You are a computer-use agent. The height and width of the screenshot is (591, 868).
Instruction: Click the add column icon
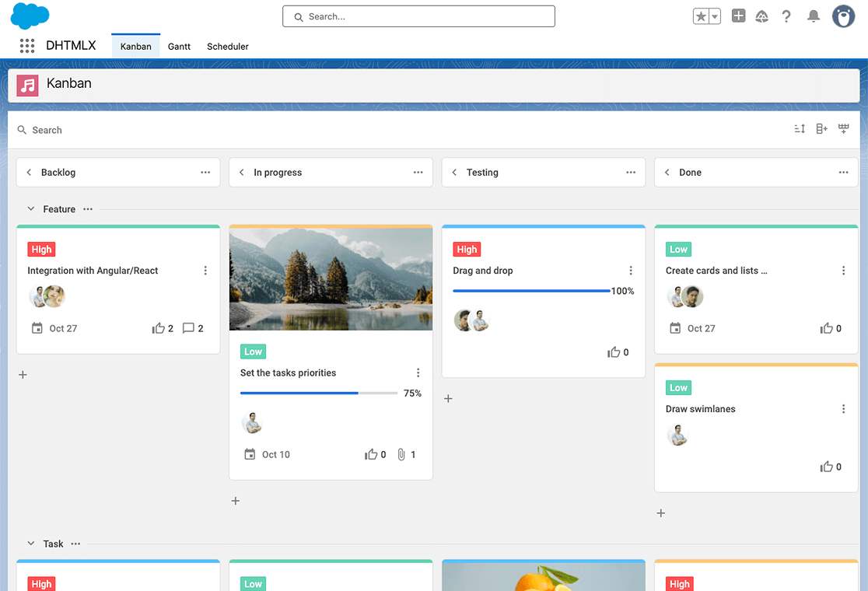click(821, 129)
